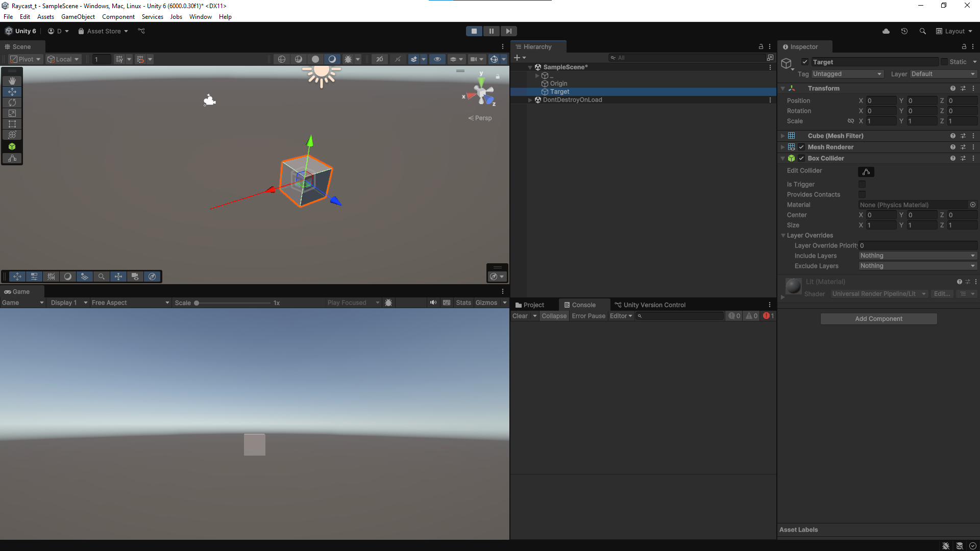Adjust the Game view Scale slider
Viewport: 980px width, 551px height.
tap(197, 303)
